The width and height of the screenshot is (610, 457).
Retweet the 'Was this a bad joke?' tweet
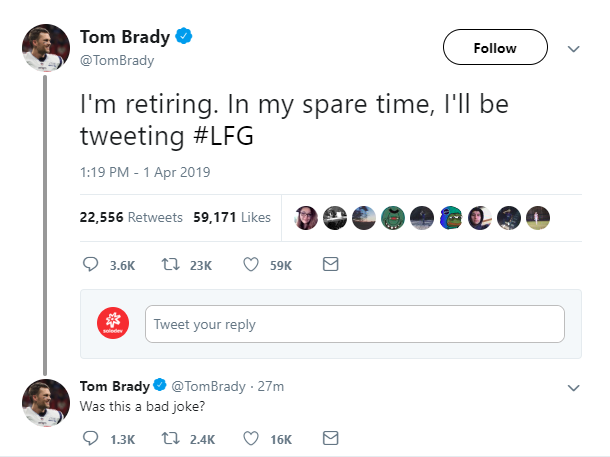click(x=170, y=439)
